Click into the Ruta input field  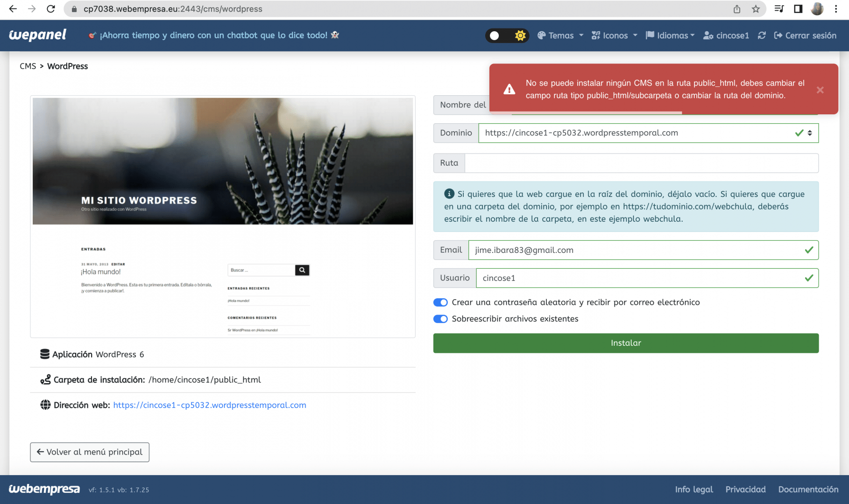tap(642, 163)
